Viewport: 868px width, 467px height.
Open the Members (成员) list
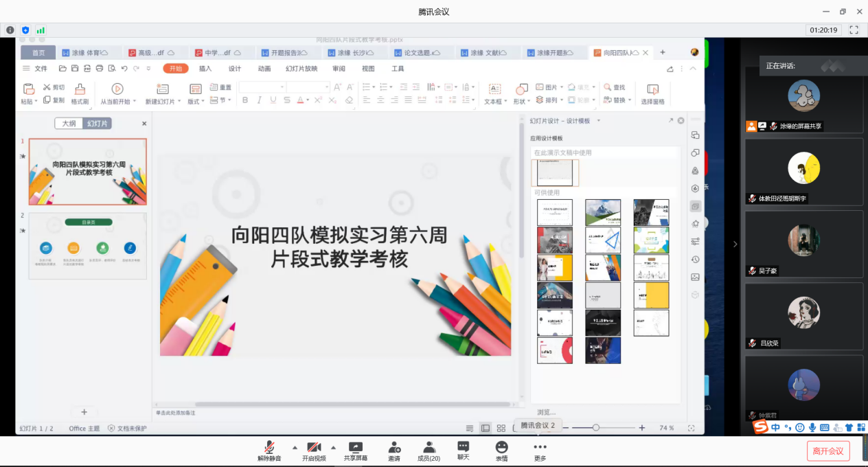tap(429, 447)
